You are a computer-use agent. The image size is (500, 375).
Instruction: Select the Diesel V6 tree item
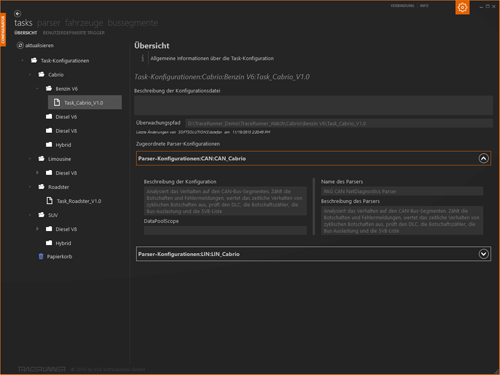point(66,117)
